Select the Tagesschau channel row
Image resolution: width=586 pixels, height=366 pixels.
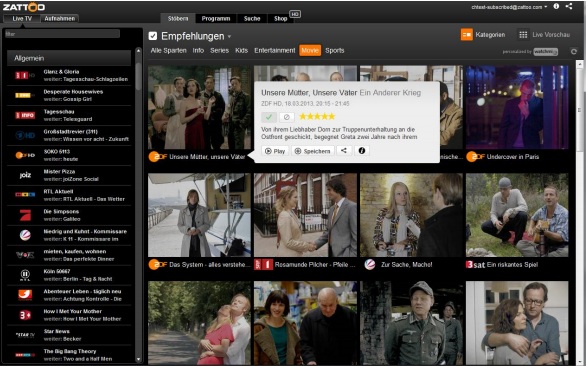pyautogui.click(x=69, y=115)
